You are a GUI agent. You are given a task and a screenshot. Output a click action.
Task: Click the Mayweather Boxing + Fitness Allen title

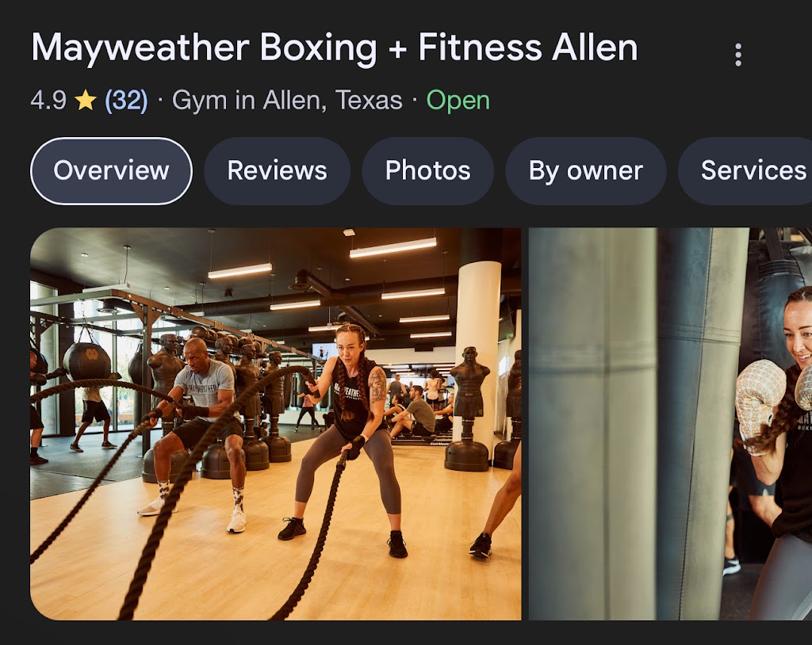pyautogui.click(x=335, y=48)
